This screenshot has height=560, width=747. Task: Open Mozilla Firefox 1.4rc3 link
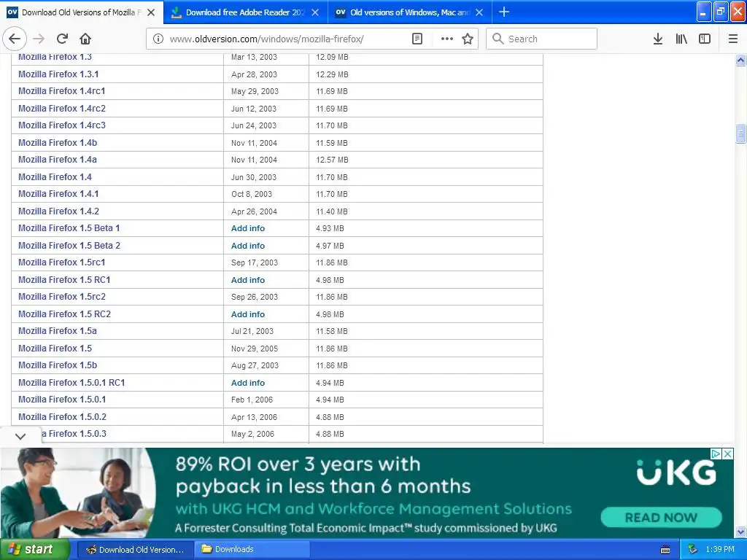pyautogui.click(x=62, y=125)
